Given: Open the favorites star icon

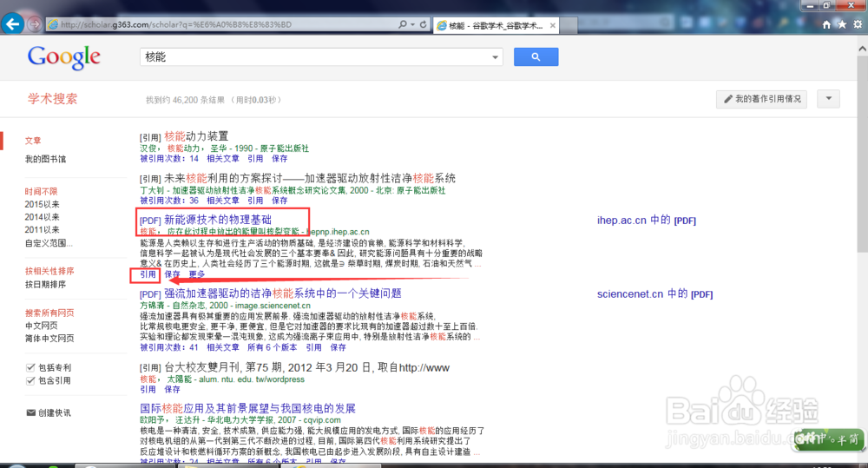Looking at the screenshot, I should pos(842,24).
